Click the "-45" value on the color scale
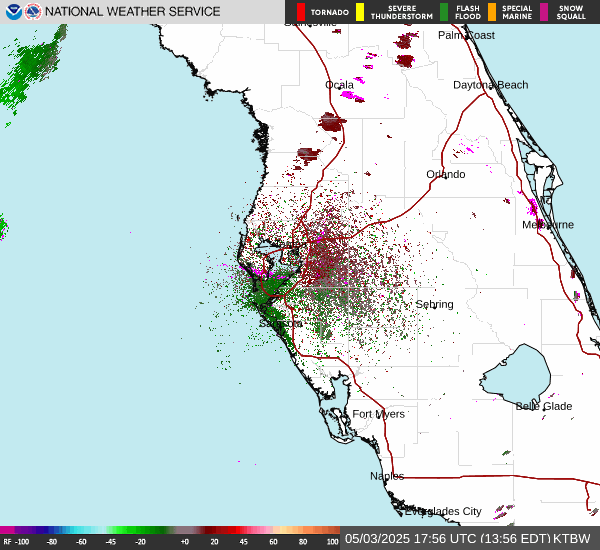Image resolution: width=600 pixels, height=550 pixels. point(111,542)
